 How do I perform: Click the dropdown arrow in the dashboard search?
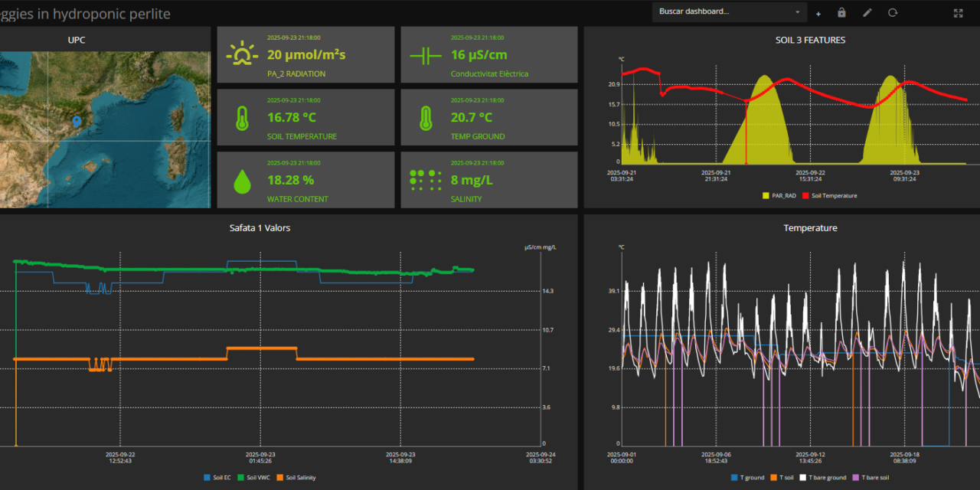tap(797, 12)
